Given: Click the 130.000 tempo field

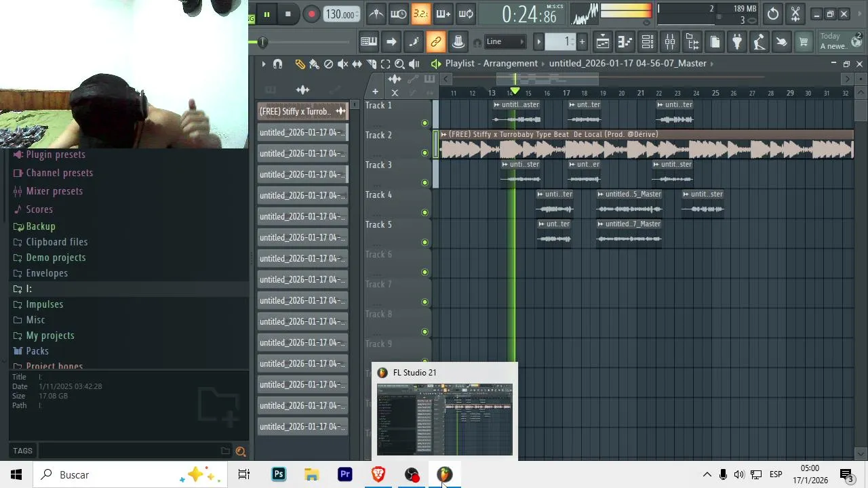Looking at the screenshot, I should click(341, 14).
